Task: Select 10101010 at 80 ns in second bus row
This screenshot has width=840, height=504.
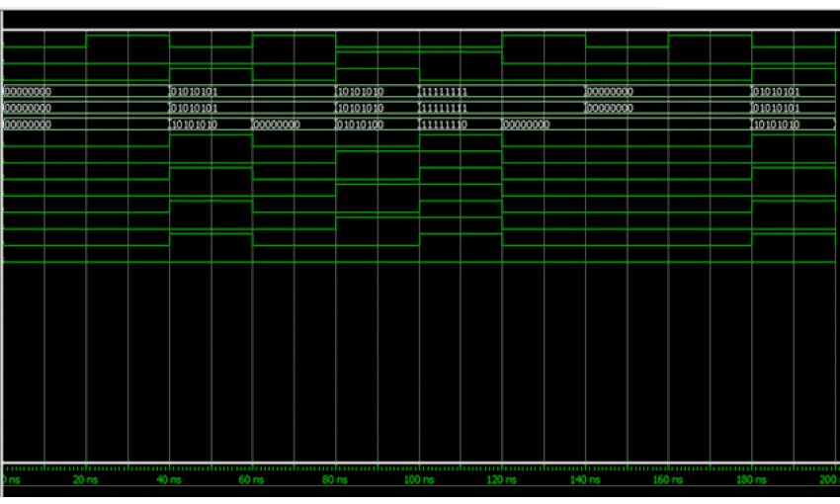Action: pyautogui.click(x=360, y=108)
